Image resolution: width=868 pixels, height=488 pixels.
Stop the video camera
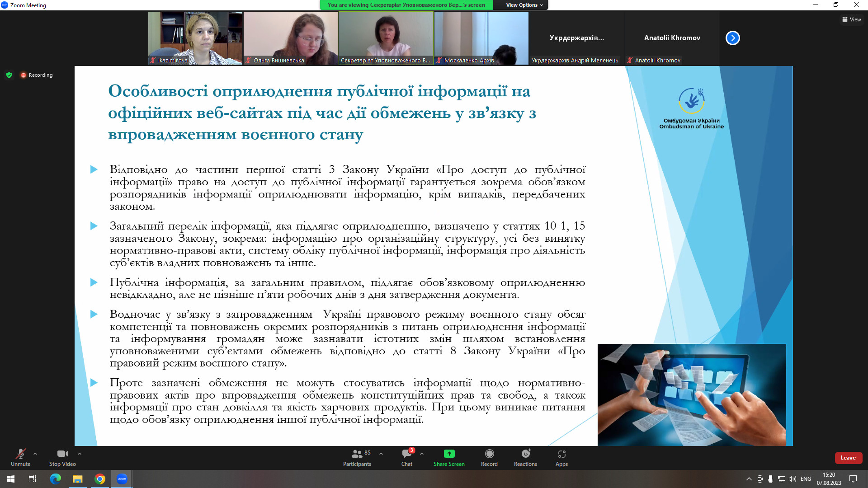(62, 457)
